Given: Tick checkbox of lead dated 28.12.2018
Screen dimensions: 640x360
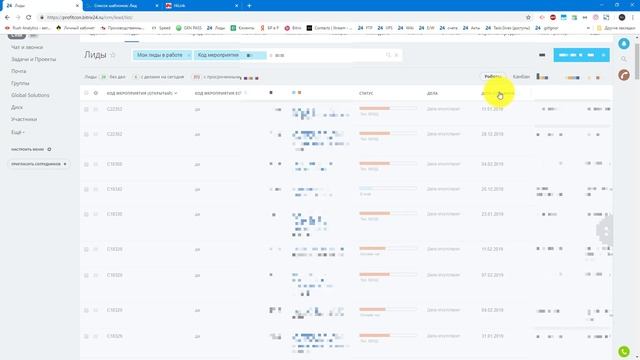Looking at the screenshot, I should (86, 134).
